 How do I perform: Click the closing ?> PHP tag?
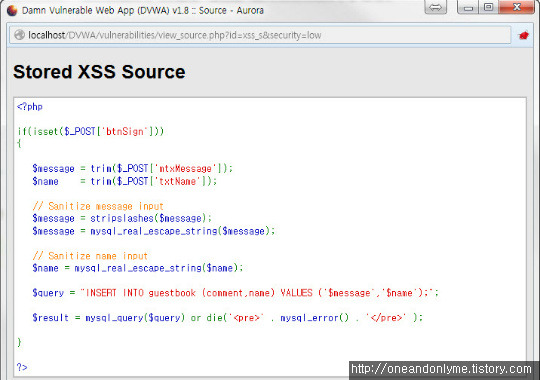pos(22,367)
